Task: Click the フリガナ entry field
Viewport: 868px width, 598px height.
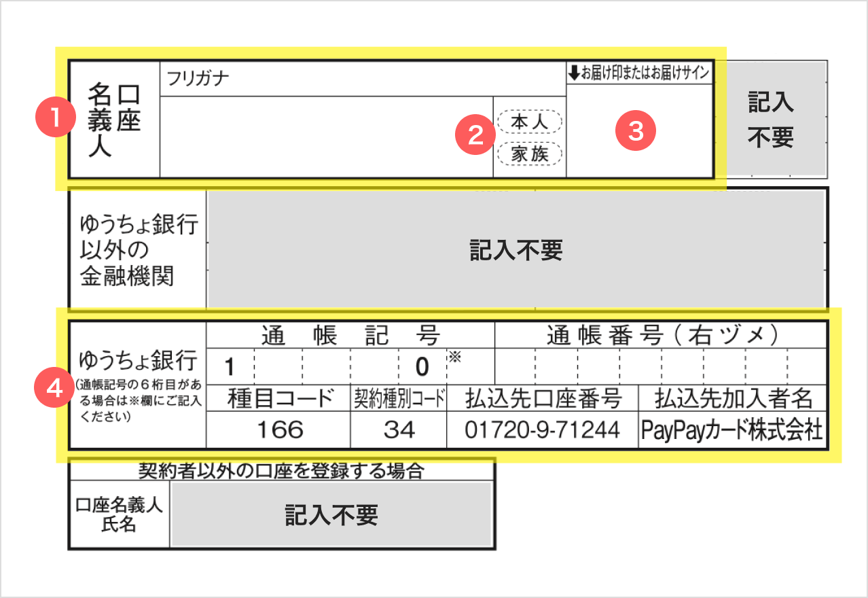Action: [x=363, y=78]
